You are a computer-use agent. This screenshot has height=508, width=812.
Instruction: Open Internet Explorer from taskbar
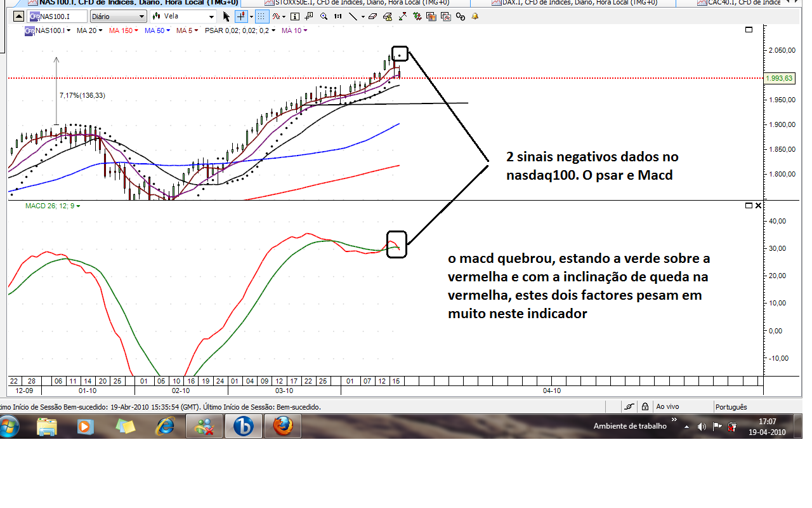click(166, 427)
